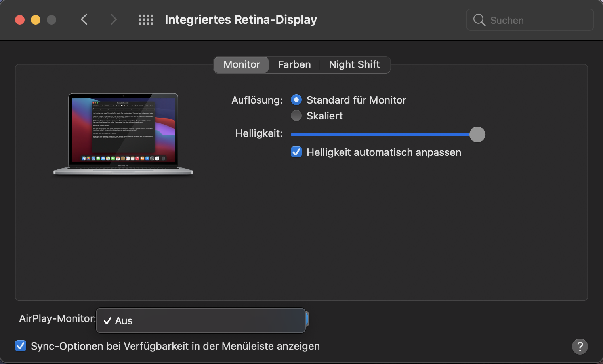Click the MacBook display preview image
This screenshot has height=364, width=603.
tap(123, 134)
